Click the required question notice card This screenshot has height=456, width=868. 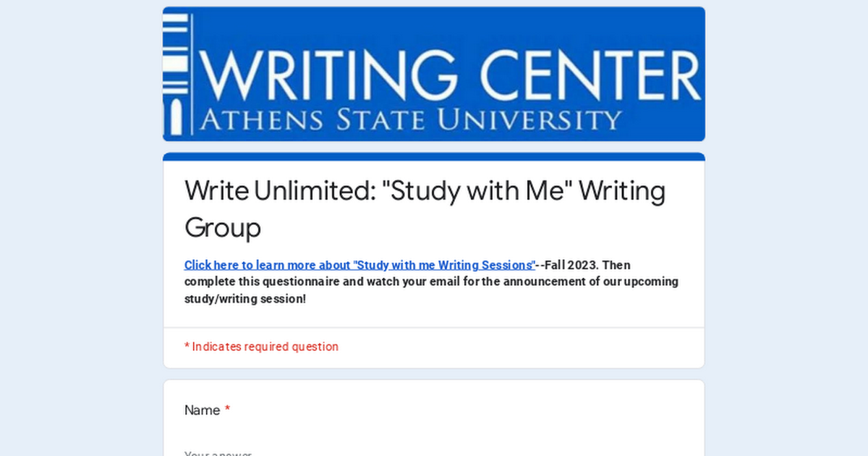click(x=434, y=347)
